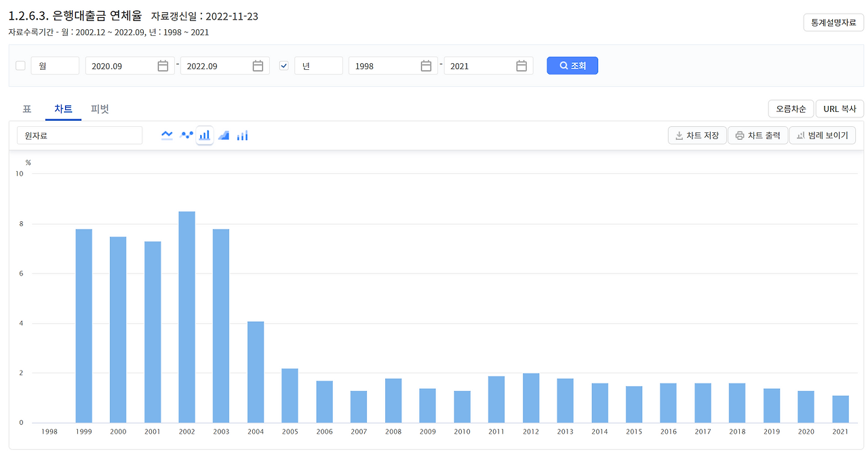
Task: Click the 1998 start year field
Action: pyautogui.click(x=393, y=66)
